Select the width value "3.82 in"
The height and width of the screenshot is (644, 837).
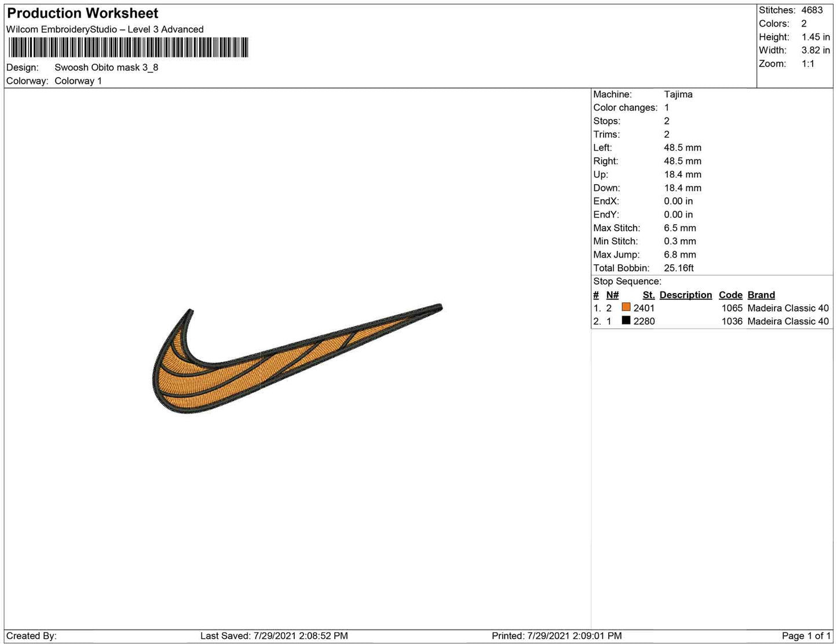[x=816, y=50]
